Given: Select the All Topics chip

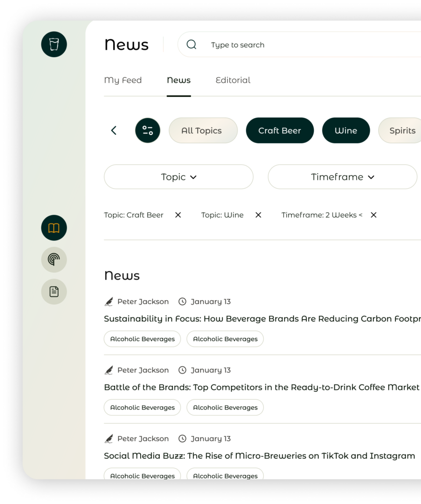Looking at the screenshot, I should [203, 130].
